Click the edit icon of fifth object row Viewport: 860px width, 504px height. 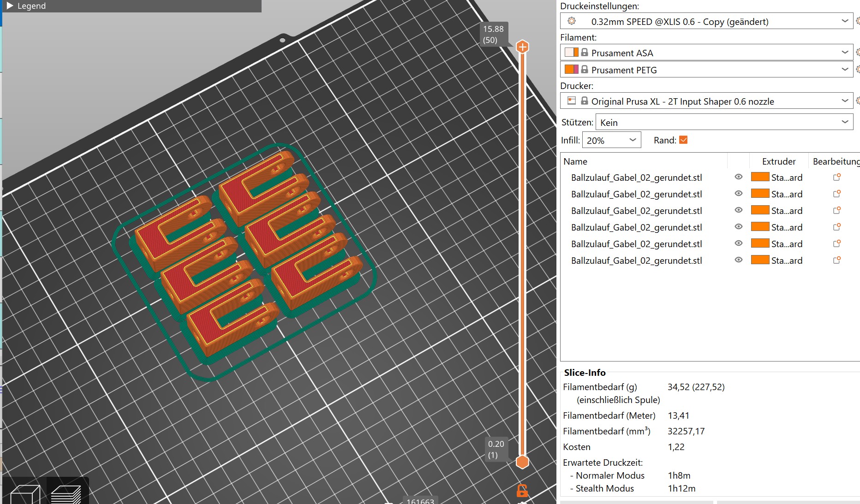click(x=836, y=243)
